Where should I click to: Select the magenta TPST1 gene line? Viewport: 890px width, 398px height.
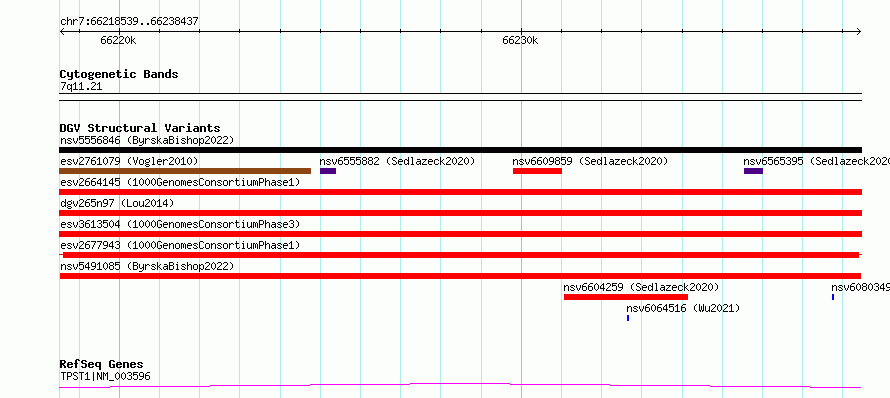click(460, 386)
